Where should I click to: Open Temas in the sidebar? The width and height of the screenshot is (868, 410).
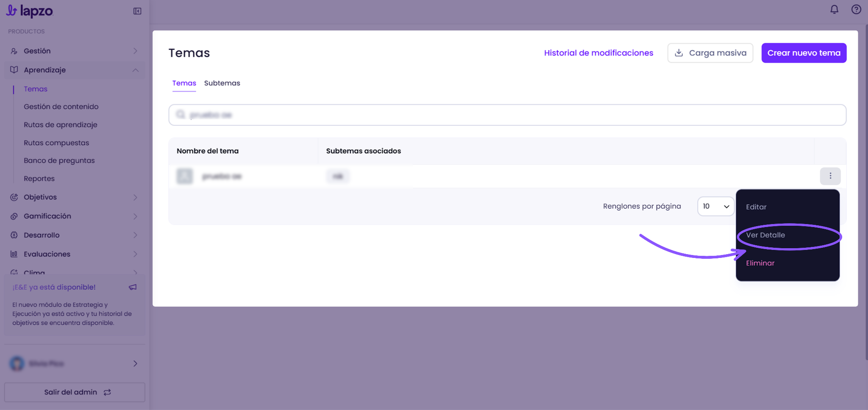36,89
